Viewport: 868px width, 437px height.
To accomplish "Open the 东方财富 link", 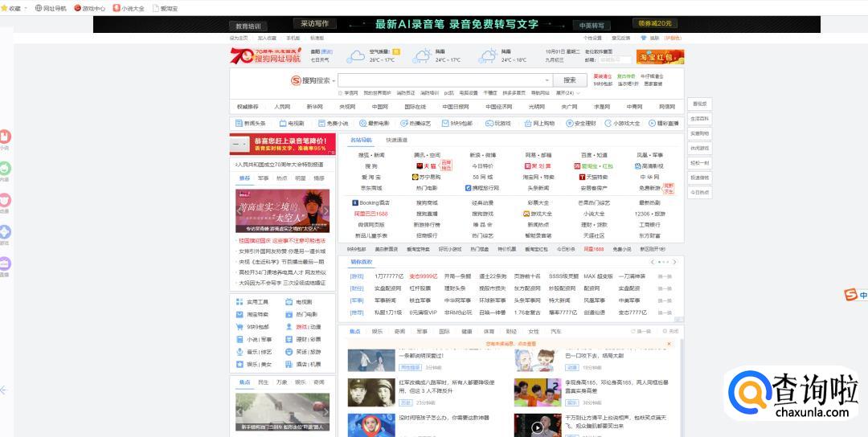I will [649, 235].
